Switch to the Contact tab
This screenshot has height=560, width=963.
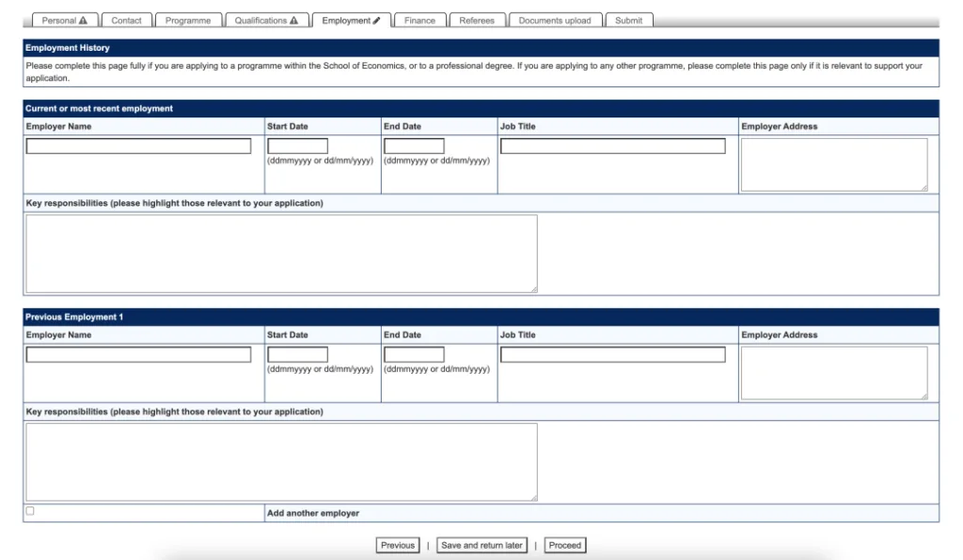point(126,21)
